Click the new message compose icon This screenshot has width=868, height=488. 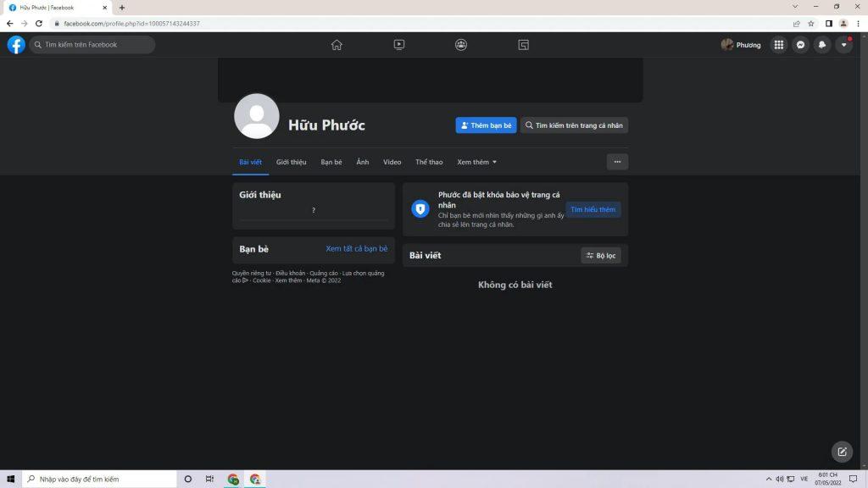tap(842, 452)
